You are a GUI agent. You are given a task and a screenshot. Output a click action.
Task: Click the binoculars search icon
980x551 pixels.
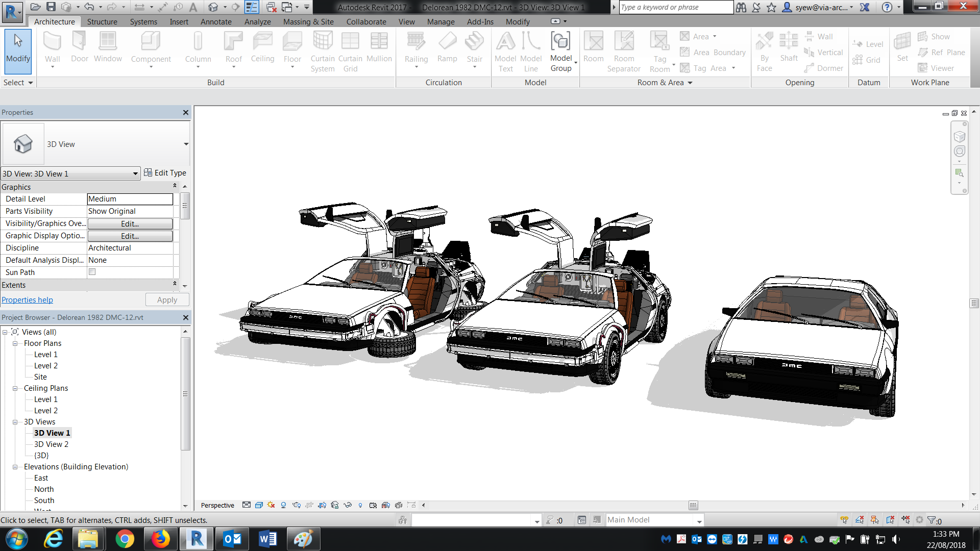(x=741, y=7)
